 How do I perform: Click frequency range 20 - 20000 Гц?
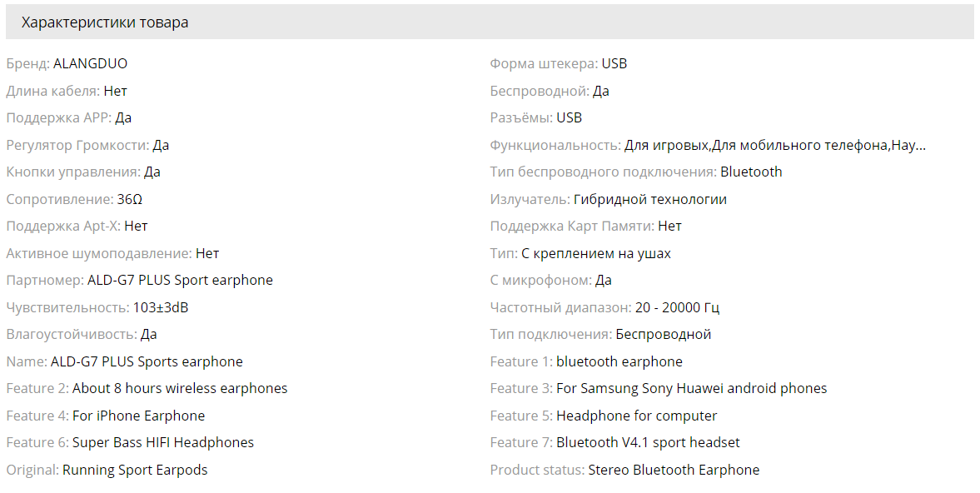click(677, 307)
